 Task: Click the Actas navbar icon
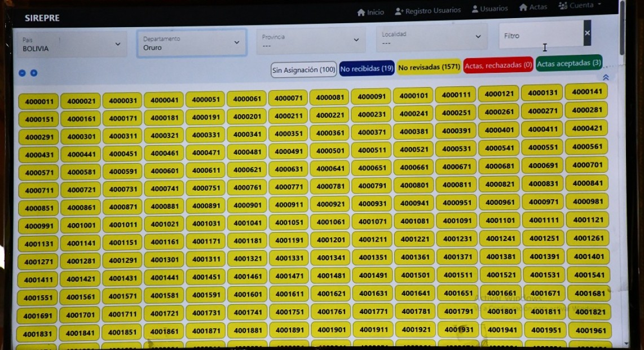click(x=523, y=7)
